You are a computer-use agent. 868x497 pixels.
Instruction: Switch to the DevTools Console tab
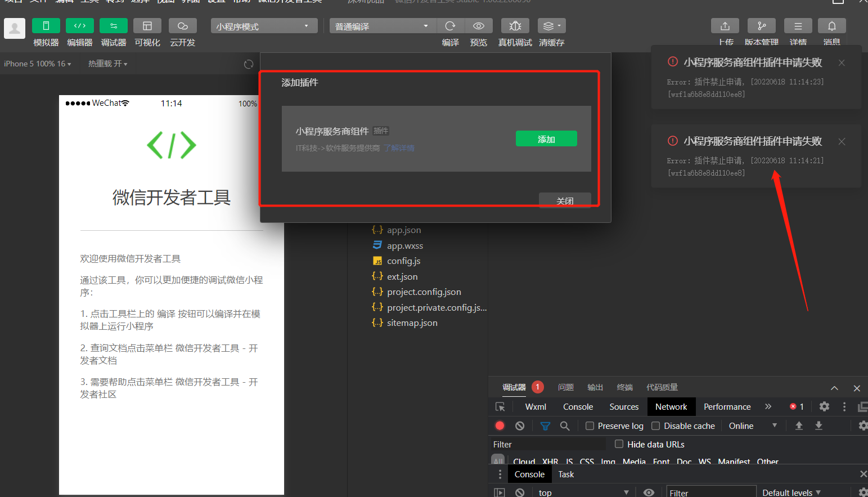click(x=578, y=406)
